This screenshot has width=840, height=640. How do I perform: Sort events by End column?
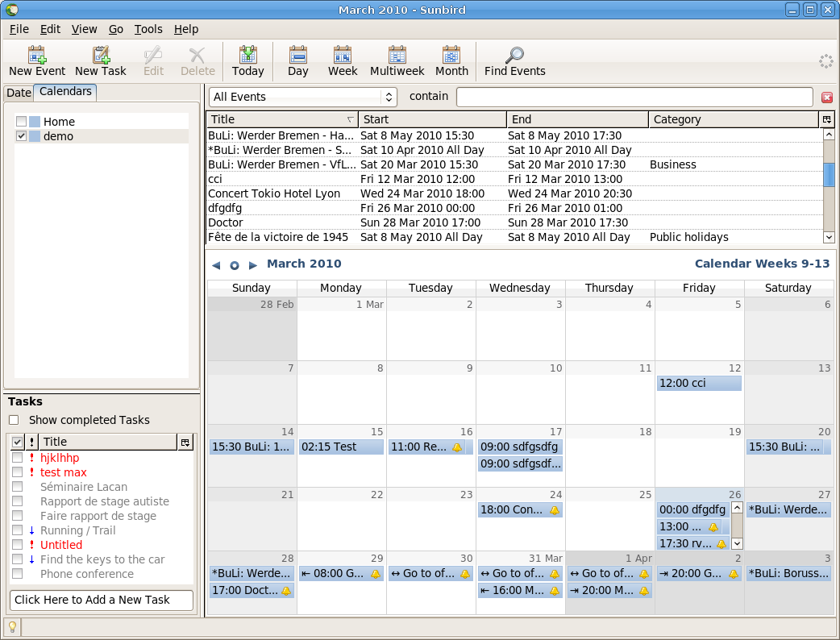click(577, 119)
